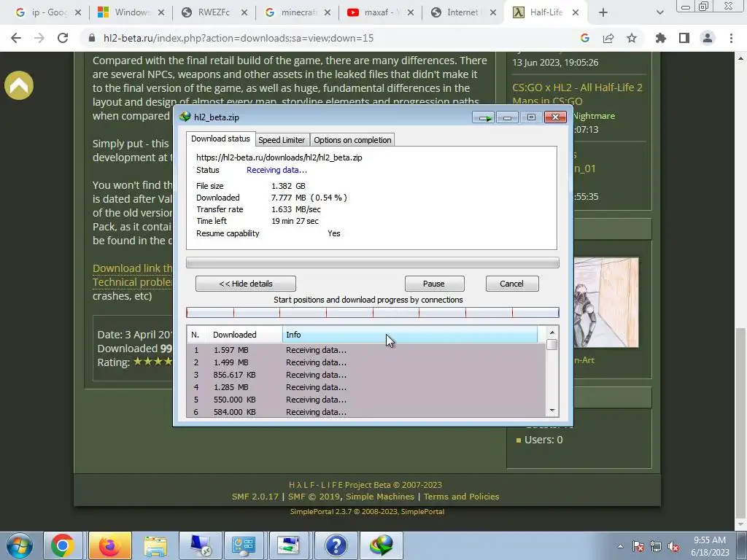
Task: Click the yellow scroll-to-top arrow icon
Action: (19, 85)
